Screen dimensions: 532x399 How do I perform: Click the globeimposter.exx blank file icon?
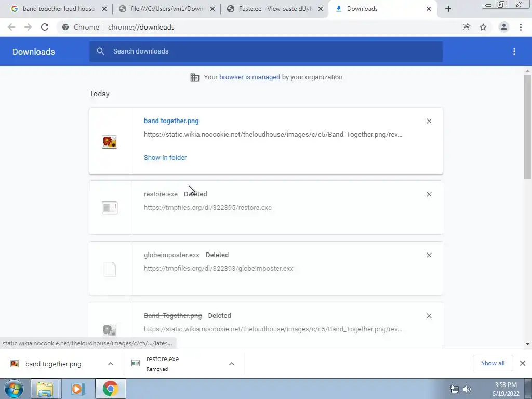[x=110, y=270]
